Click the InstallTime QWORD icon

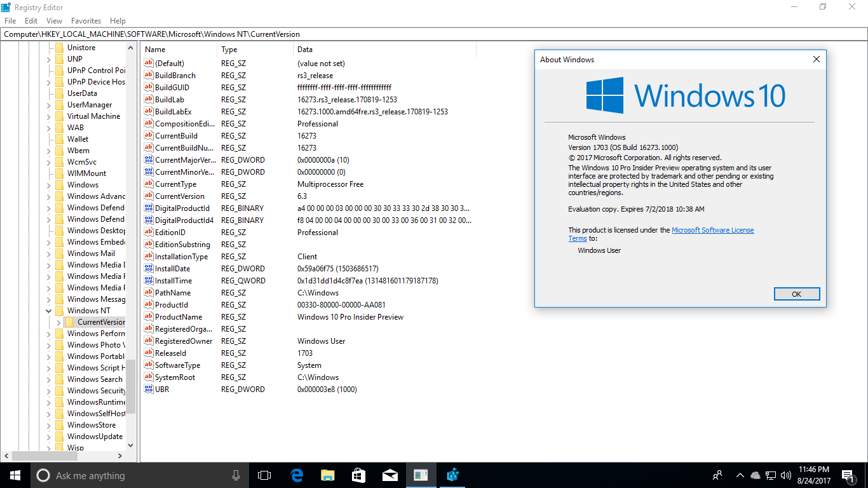149,280
